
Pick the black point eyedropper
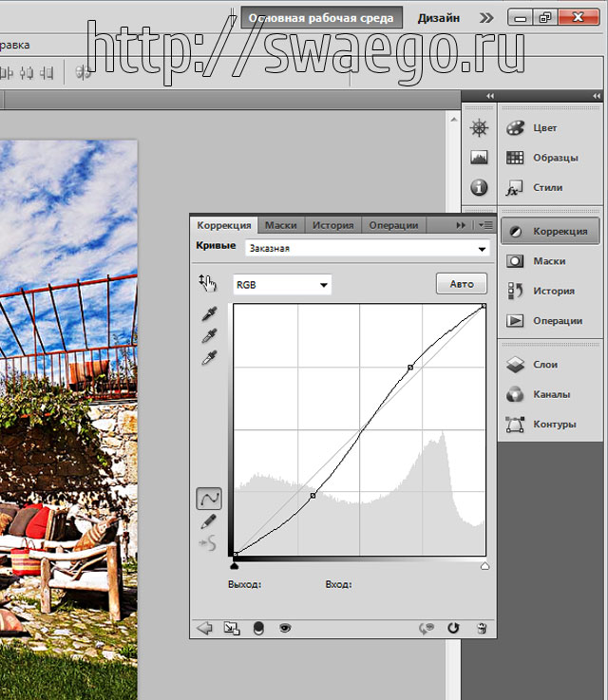[209, 313]
